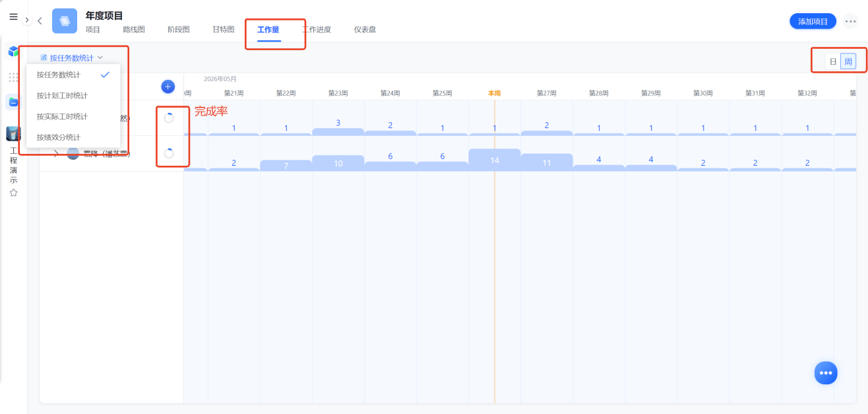Click the star favorite icon in sidebar
868x414 pixels.
[x=13, y=193]
